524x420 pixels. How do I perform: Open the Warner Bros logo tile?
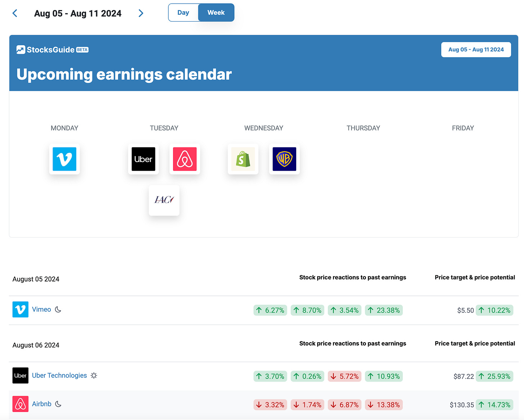point(284,159)
